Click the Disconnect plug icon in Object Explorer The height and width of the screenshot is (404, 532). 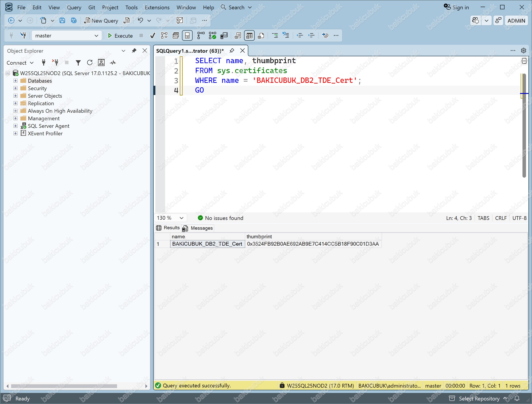55,63
